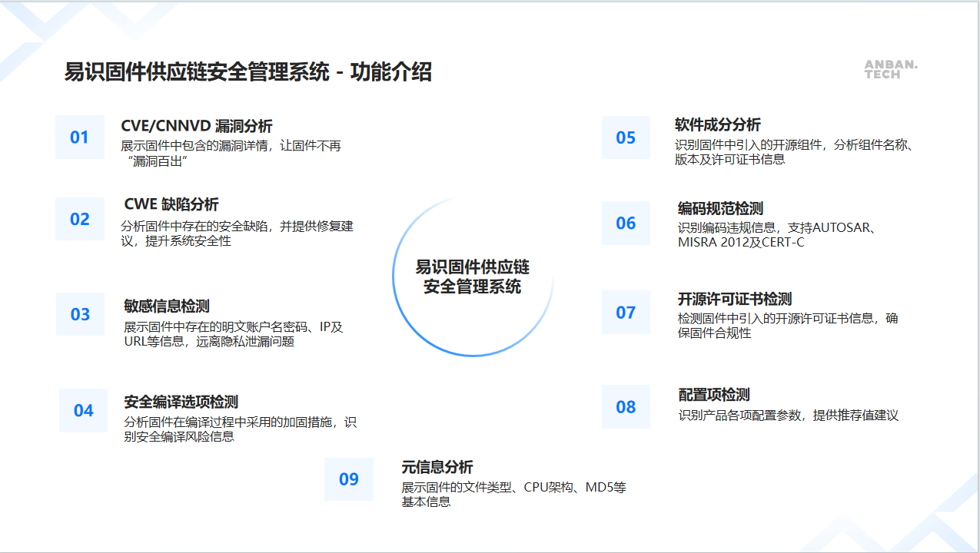Click the 05 number badge
Image resolution: width=980 pixels, height=553 pixels.
(626, 138)
